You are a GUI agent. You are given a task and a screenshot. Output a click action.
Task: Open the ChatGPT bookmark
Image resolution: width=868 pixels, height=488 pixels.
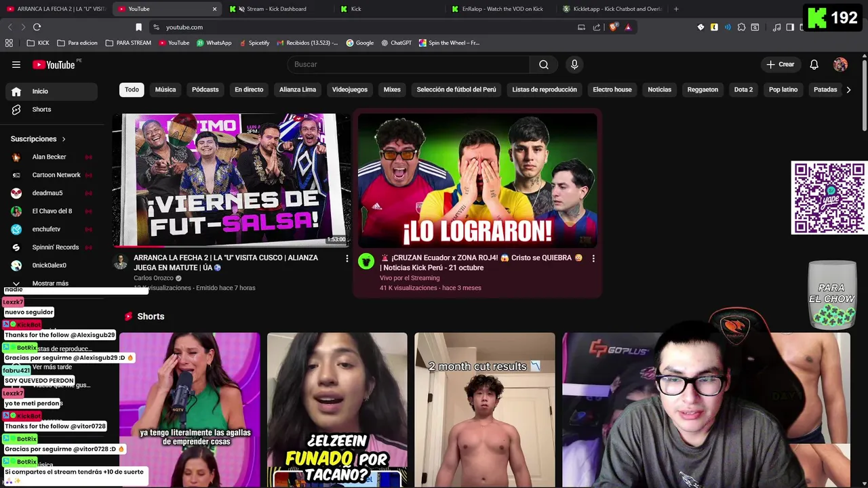click(396, 43)
